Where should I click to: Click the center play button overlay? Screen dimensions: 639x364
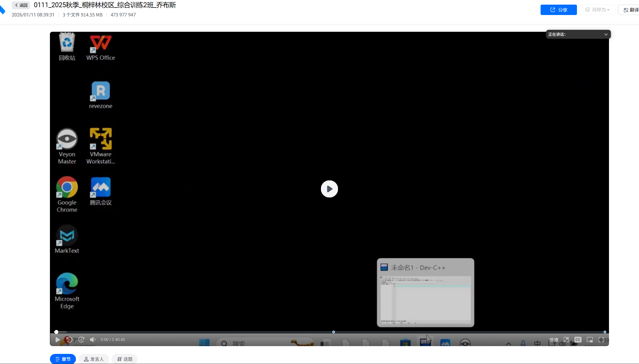coord(329,189)
